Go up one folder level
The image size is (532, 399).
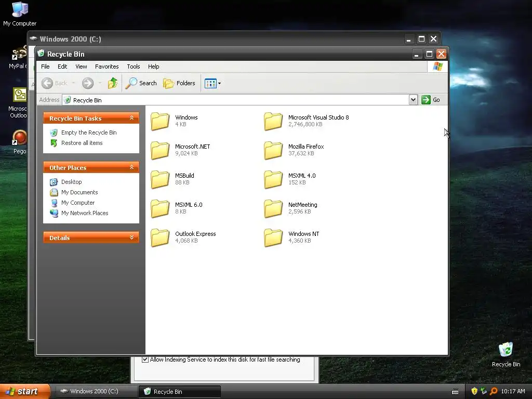tap(113, 83)
